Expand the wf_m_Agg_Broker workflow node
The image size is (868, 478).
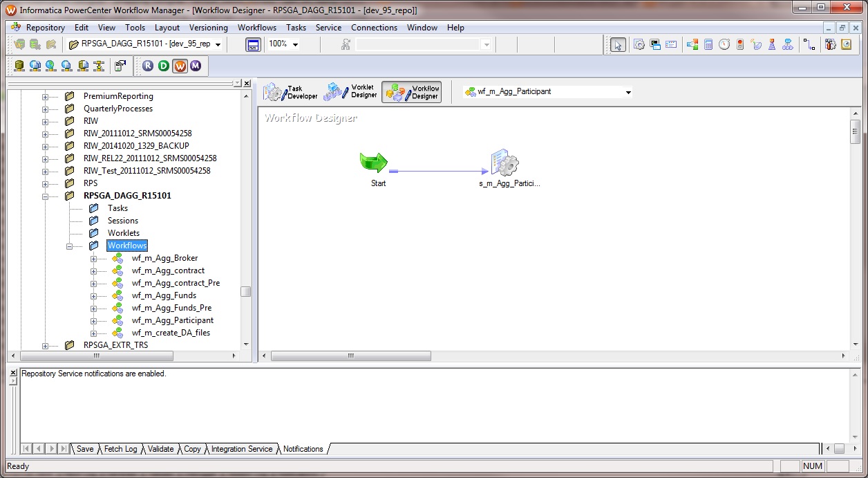pyautogui.click(x=93, y=258)
